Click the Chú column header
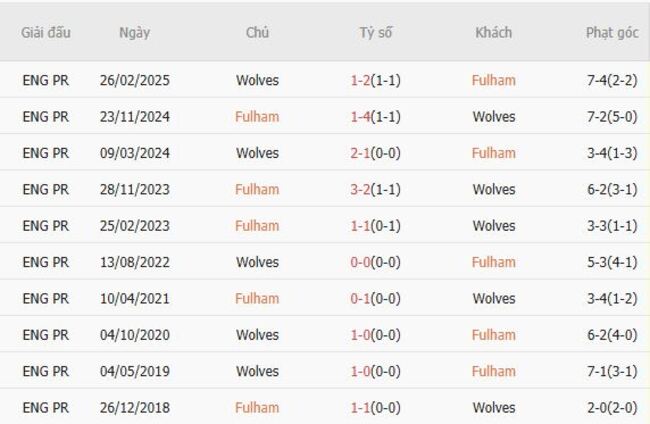The image size is (650, 424). (257, 32)
